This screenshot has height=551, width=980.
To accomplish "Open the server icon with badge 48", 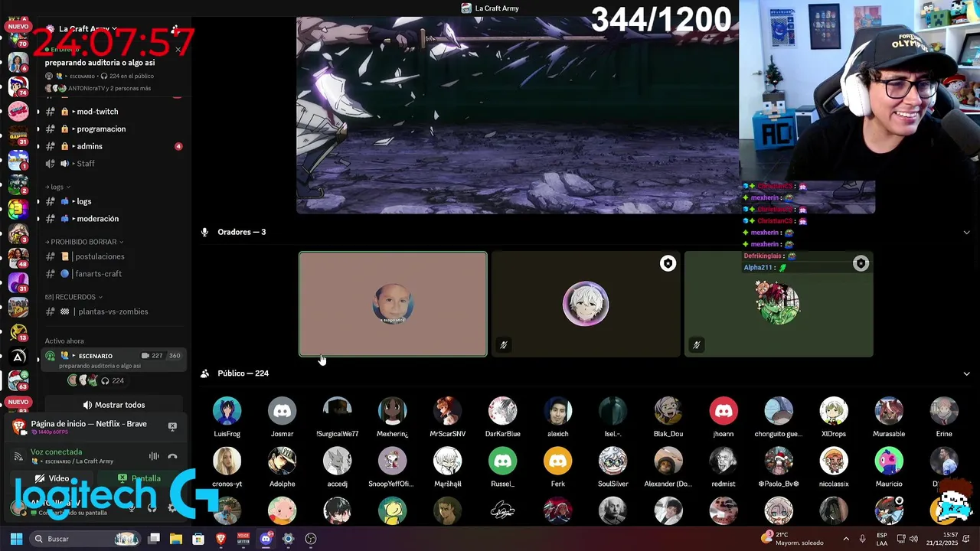I will [x=18, y=259].
